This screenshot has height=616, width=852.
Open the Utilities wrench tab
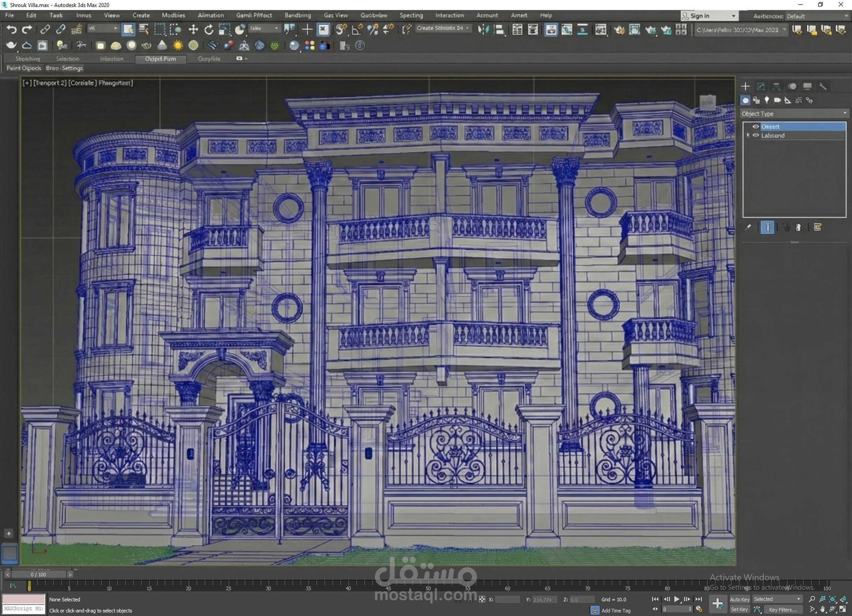coord(823,86)
